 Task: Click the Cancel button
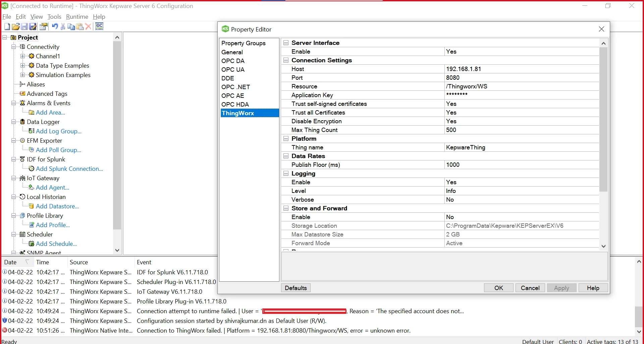pyautogui.click(x=530, y=288)
